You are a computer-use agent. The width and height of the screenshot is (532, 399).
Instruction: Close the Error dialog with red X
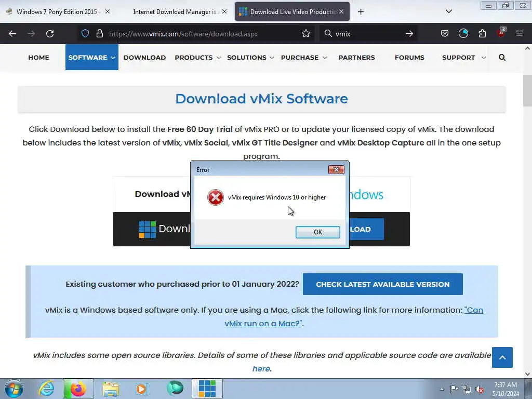pos(336,169)
